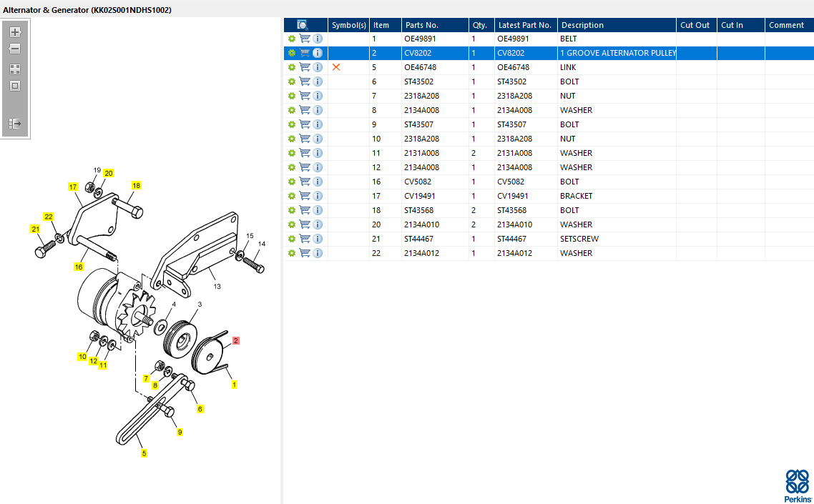Screen dimensions: 814x504
Task: Show info for 2131A008 WASHER
Action: tap(318, 153)
